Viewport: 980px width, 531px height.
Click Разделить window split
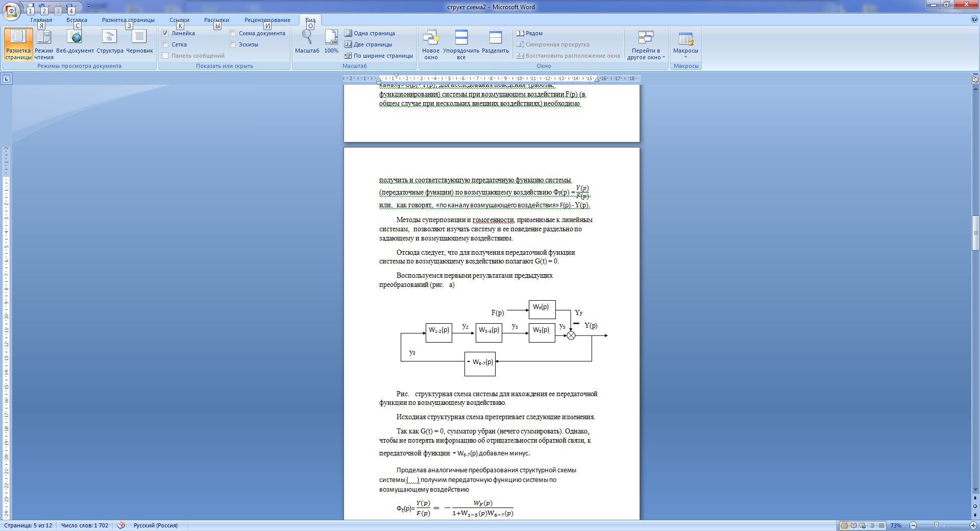(495, 42)
